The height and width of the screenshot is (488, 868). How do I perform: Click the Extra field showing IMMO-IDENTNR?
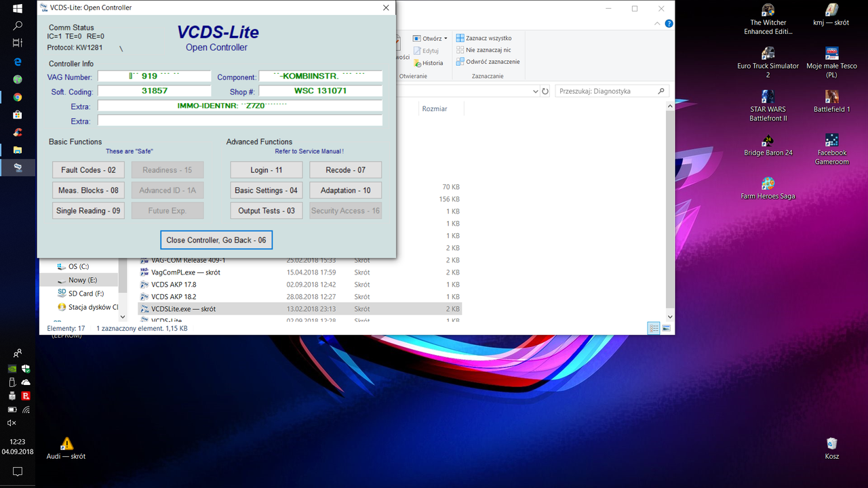(x=240, y=106)
